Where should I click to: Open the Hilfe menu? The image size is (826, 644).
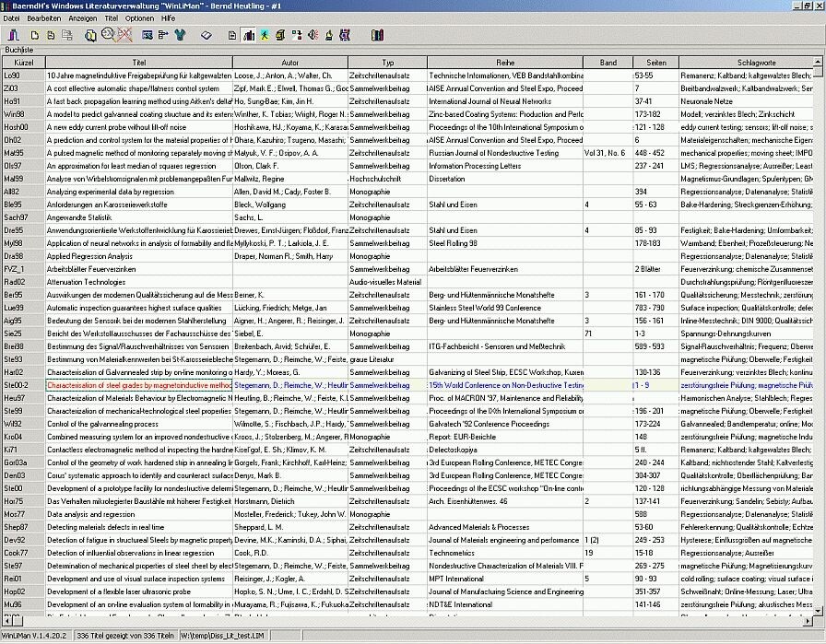click(168, 18)
